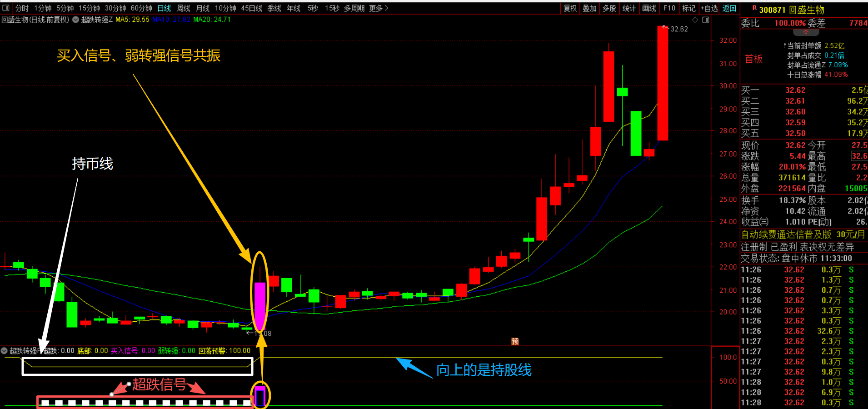Switch to 10分钟 period
This screenshot has height=409, width=868.
(x=225, y=8)
